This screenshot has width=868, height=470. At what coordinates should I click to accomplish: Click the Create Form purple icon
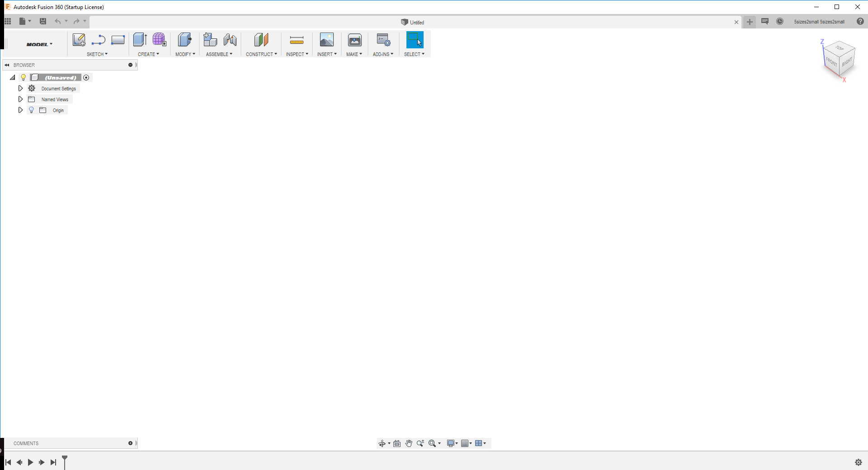pyautogui.click(x=159, y=40)
